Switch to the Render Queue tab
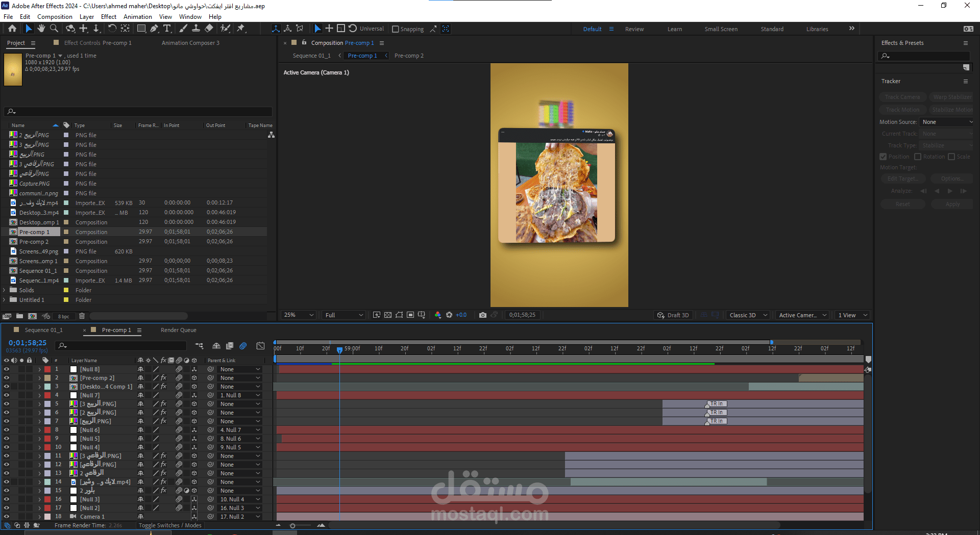980x535 pixels. pyautogui.click(x=178, y=330)
